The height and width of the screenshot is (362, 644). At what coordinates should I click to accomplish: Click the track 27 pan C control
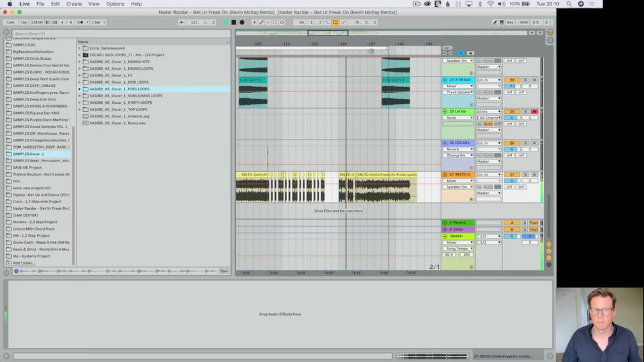click(530, 180)
